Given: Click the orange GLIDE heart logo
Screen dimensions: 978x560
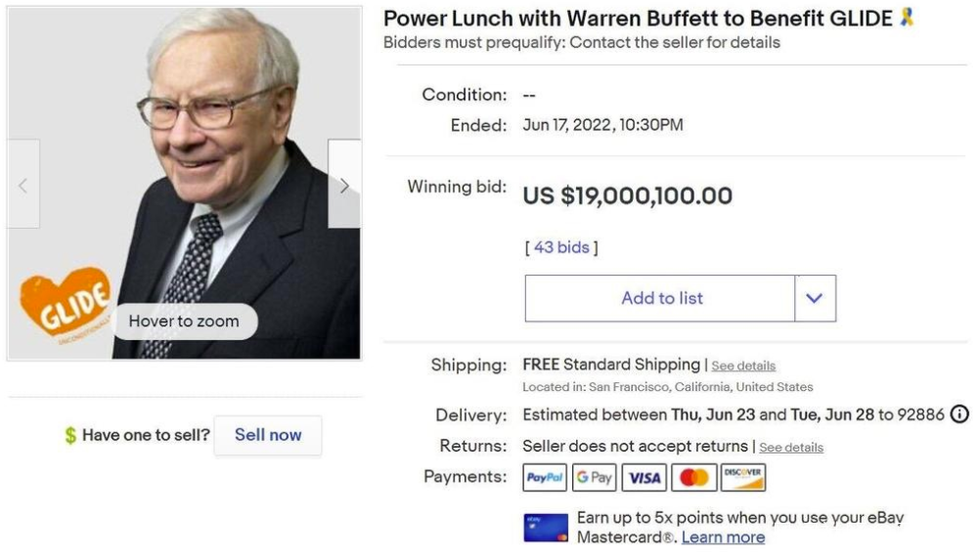Looking at the screenshot, I should coord(64,301).
